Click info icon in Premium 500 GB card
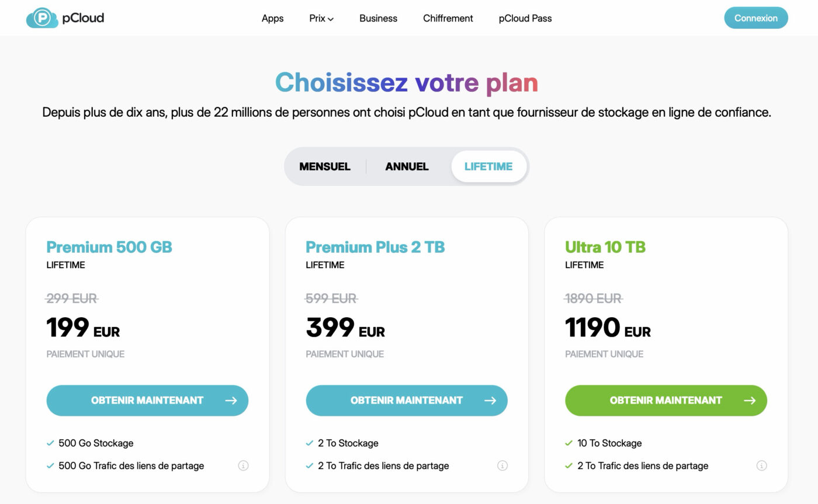The height and width of the screenshot is (504, 818). tap(243, 465)
